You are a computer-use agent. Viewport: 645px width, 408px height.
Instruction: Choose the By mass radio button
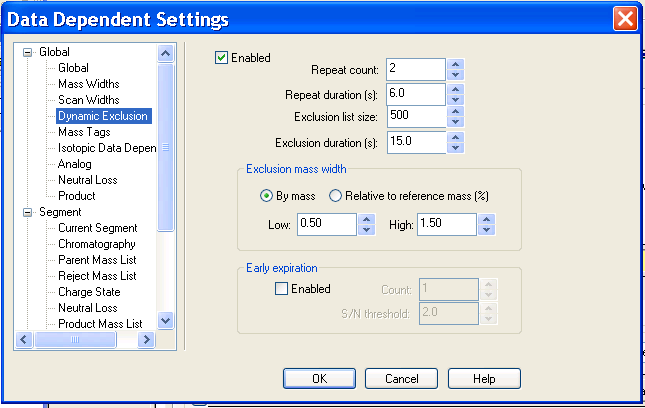[267, 195]
